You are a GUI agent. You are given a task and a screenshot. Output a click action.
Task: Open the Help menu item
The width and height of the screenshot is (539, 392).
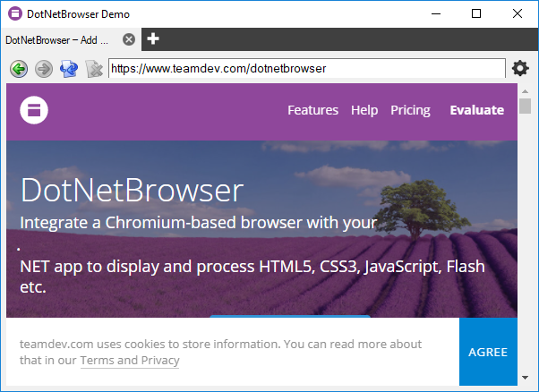[364, 110]
